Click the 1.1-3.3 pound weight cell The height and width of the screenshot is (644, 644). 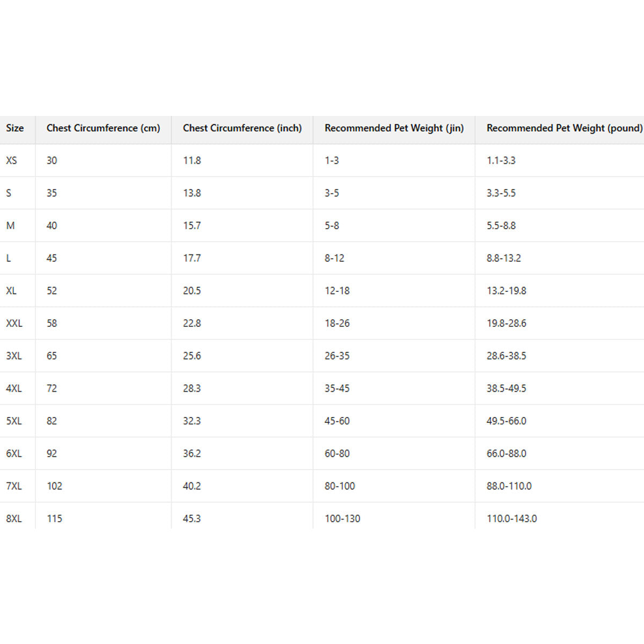[x=501, y=160]
